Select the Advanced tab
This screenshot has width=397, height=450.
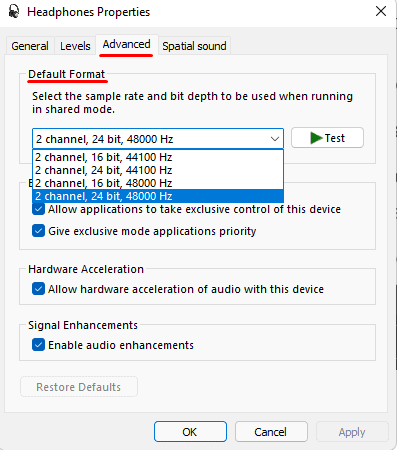126,44
